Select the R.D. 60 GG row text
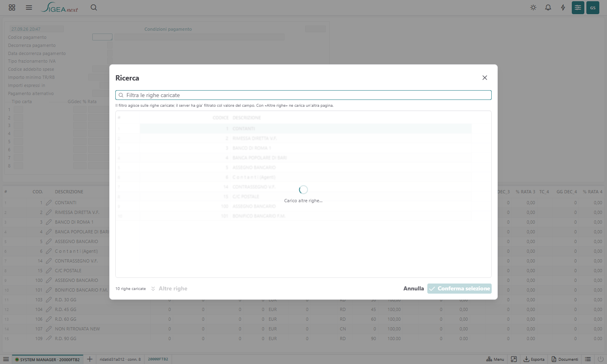The image size is (607, 364). (66, 319)
